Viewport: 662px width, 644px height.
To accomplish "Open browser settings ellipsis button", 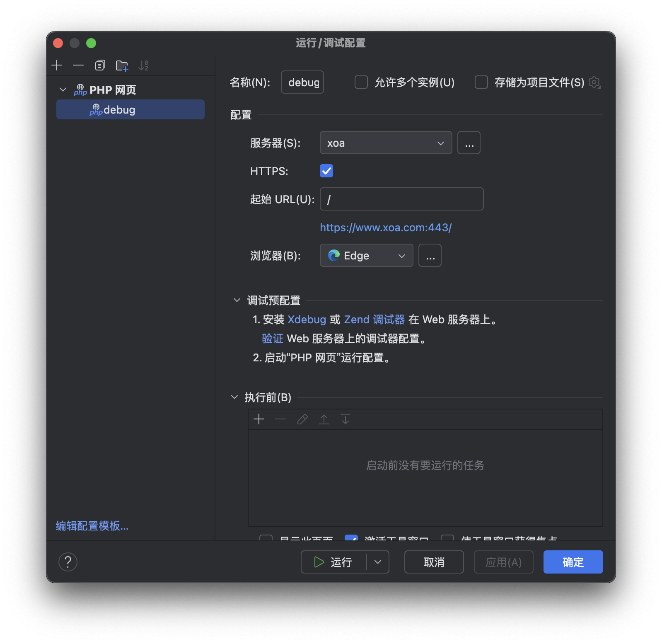I will (430, 255).
